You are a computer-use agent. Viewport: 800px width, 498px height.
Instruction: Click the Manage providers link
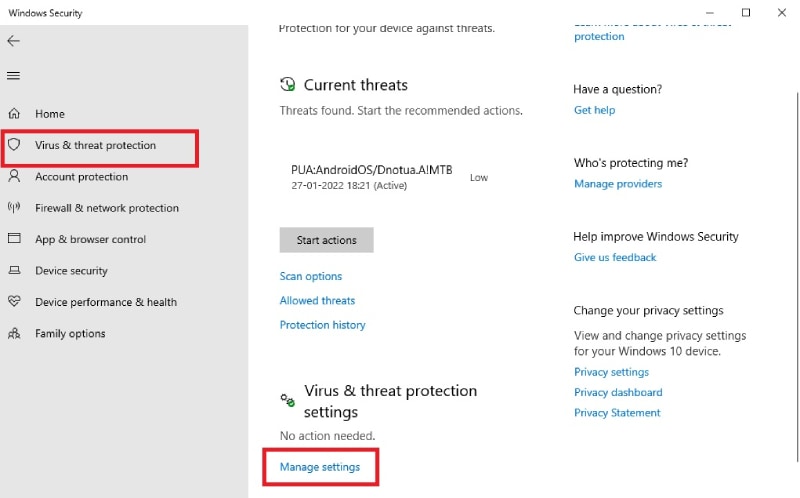click(x=617, y=184)
